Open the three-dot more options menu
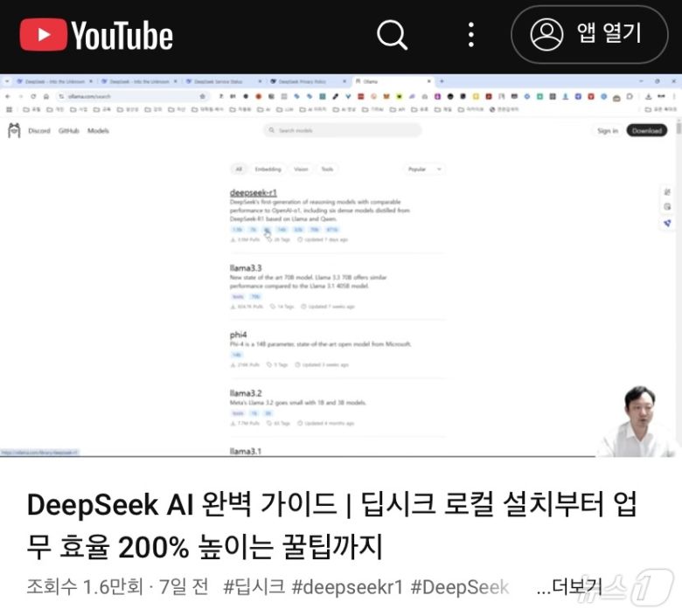682x616 pixels. 471,35
